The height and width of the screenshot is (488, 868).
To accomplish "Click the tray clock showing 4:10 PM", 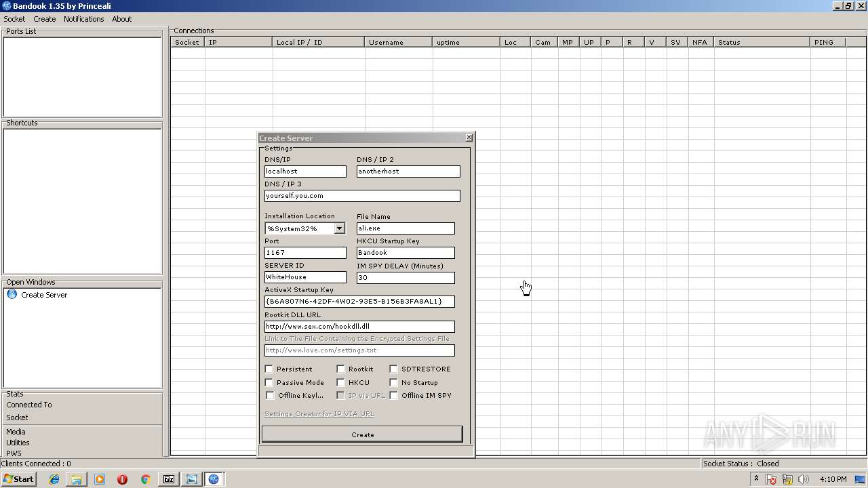I will pos(833,479).
